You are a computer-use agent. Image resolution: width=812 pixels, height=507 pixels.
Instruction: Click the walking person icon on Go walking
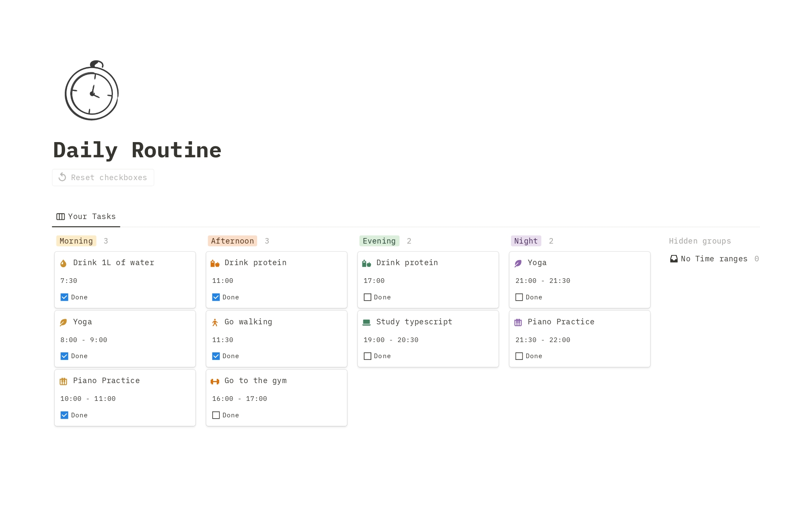point(215,323)
